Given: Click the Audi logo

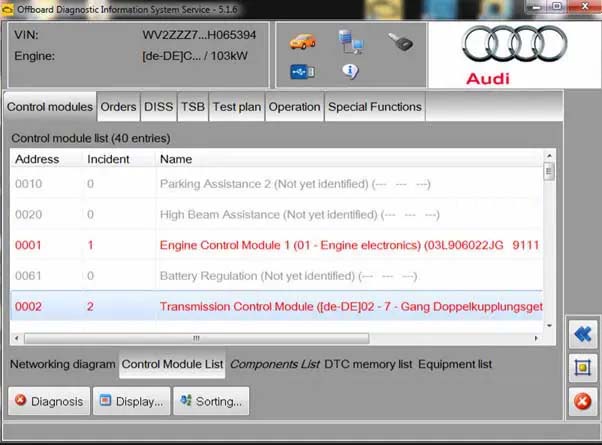Looking at the screenshot, I should pos(514,55).
